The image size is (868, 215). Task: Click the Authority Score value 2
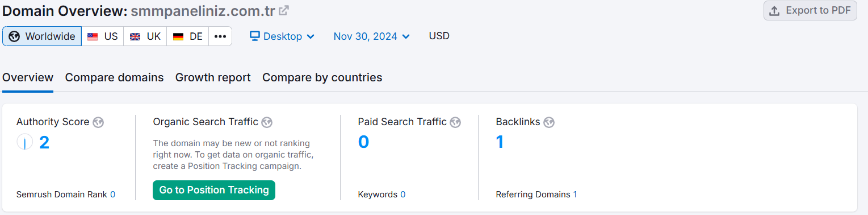(44, 142)
